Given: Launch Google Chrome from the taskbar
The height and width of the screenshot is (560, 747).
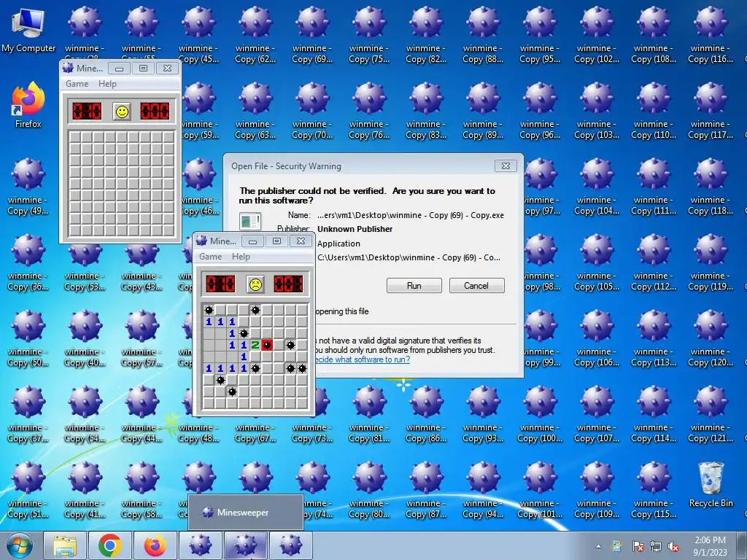Looking at the screenshot, I should [x=110, y=545].
